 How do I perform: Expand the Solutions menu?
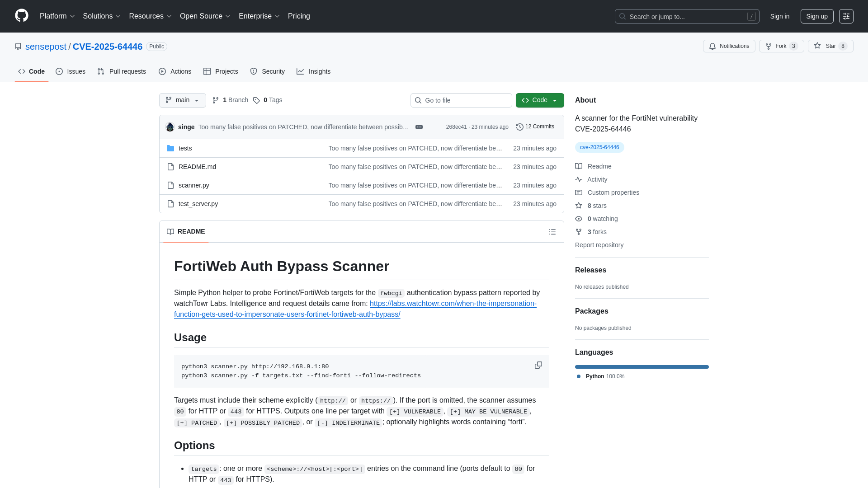(101, 16)
